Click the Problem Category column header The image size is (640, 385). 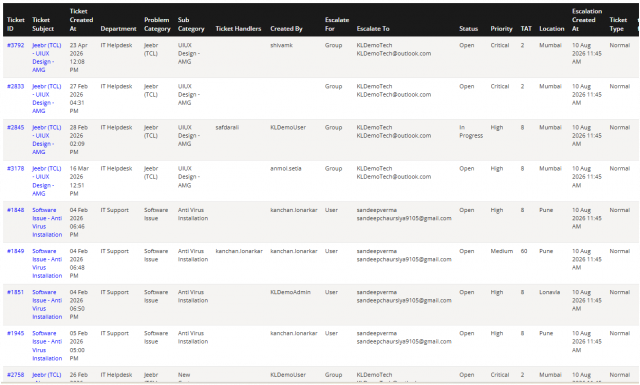(157, 24)
